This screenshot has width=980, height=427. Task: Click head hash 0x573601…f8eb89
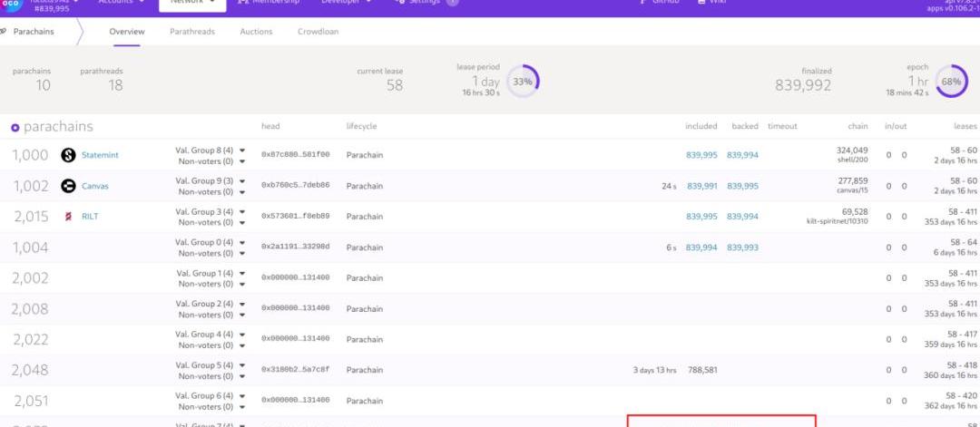[x=296, y=216]
